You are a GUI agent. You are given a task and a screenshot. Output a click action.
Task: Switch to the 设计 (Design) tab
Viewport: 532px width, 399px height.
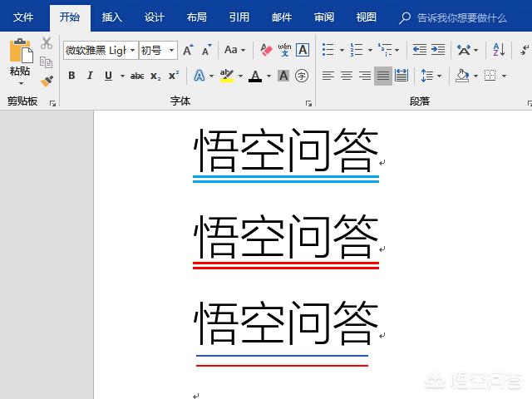point(154,17)
